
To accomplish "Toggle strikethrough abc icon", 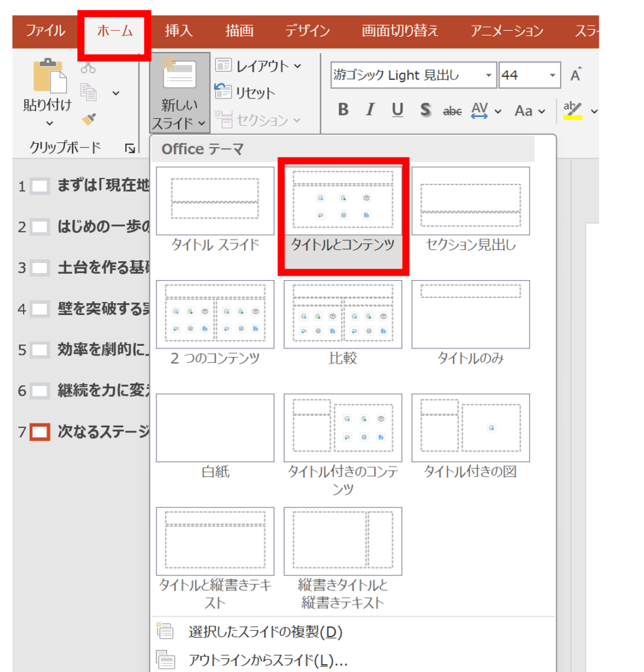I will tap(453, 111).
